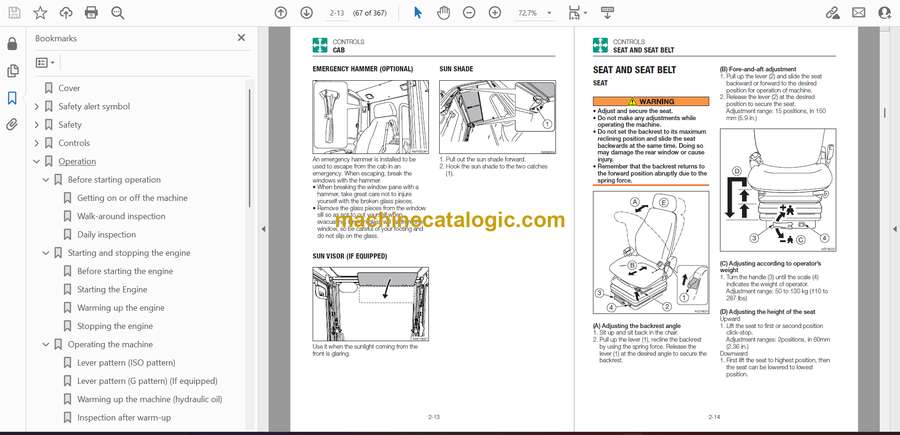Select the Cover bookmark
The height and width of the screenshot is (435, 900).
tap(69, 88)
